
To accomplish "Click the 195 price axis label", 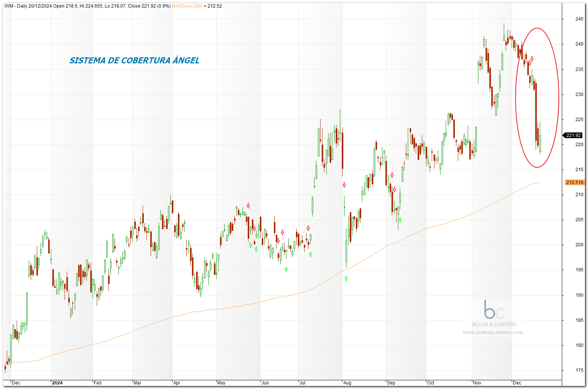I will 579,270.
